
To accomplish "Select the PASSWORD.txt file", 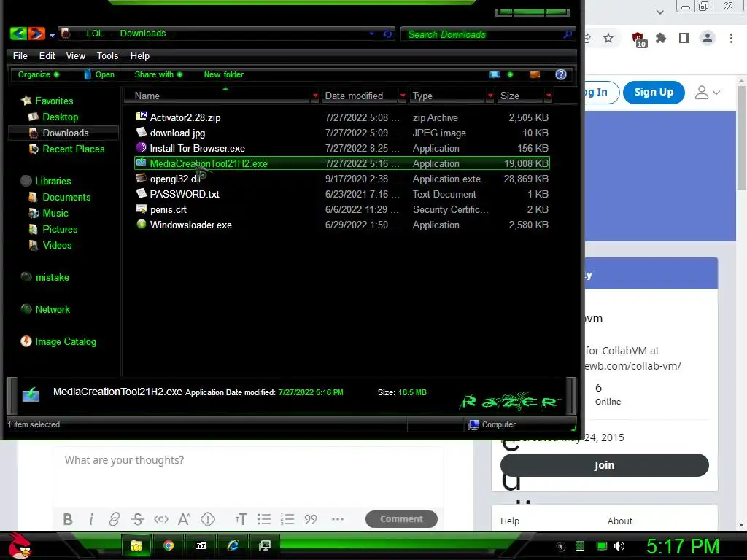I will pyautogui.click(x=185, y=194).
